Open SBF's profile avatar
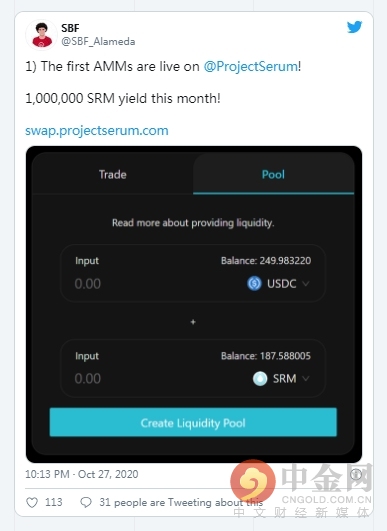This screenshot has width=387, height=531. (x=41, y=35)
